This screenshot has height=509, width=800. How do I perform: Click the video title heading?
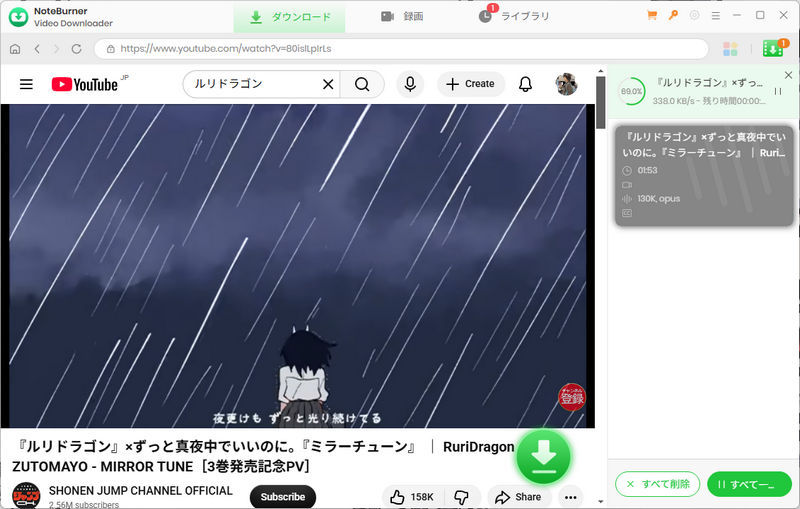(263, 456)
